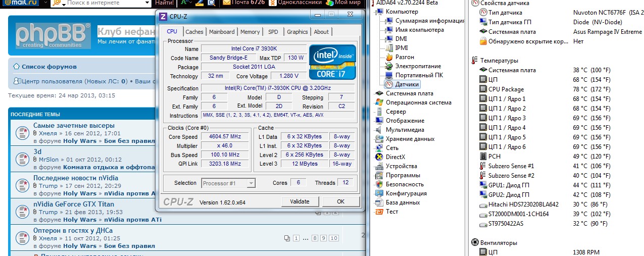Click the home icon beside Список форумов

(x=17, y=67)
